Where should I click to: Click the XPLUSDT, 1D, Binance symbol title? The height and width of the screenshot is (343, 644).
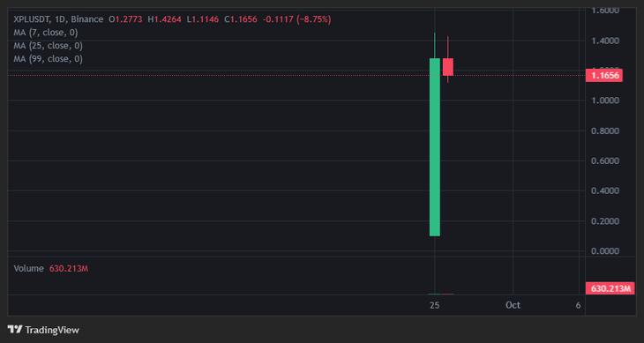58,19
